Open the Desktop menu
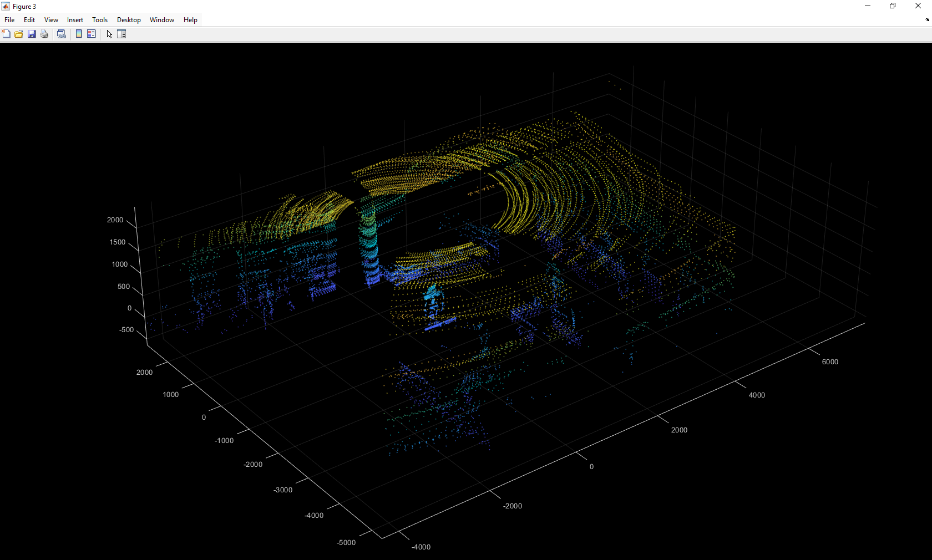The height and width of the screenshot is (560, 932). (129, 20)
